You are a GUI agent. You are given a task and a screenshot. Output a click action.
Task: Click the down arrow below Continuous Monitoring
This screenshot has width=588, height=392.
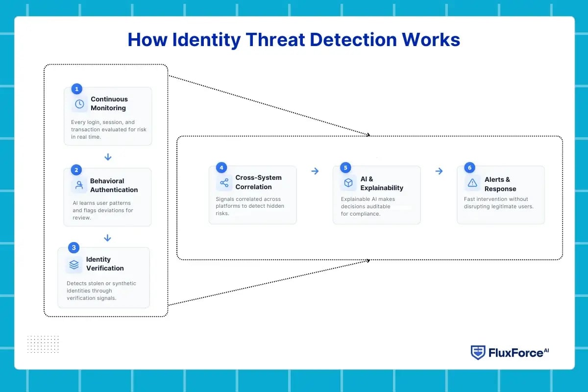coord(108,157)
